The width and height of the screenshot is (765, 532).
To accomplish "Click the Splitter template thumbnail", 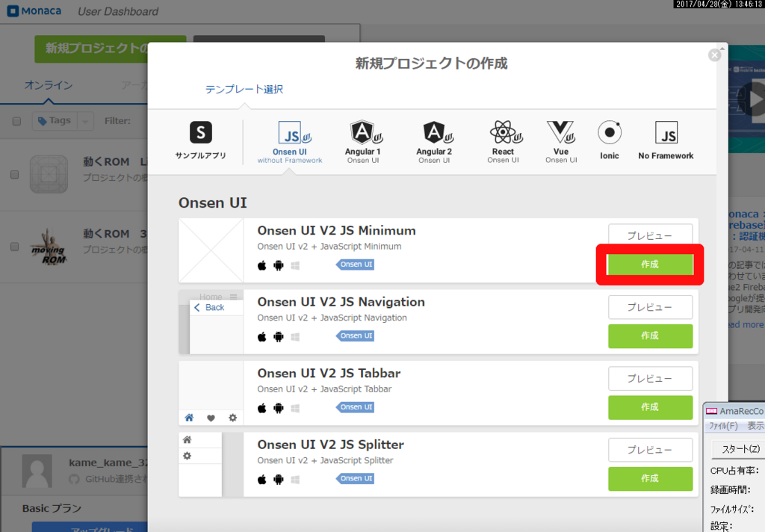I will click(x=211, y=464).
